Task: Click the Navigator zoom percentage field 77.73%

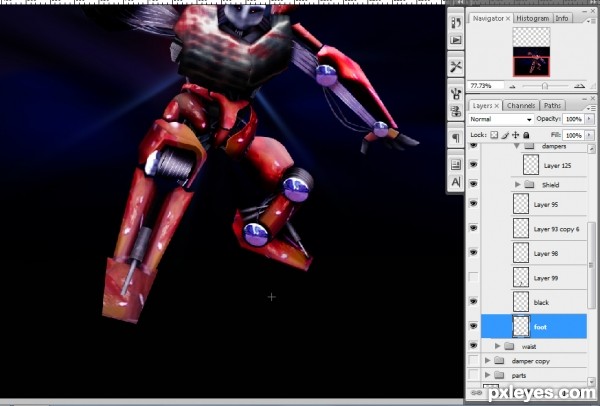Action: point(485,86)
